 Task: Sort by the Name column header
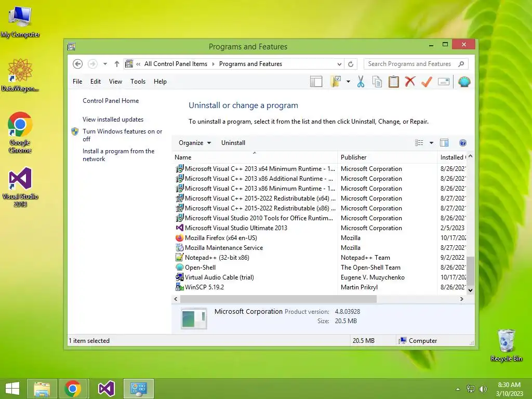(x=255, y=157)
